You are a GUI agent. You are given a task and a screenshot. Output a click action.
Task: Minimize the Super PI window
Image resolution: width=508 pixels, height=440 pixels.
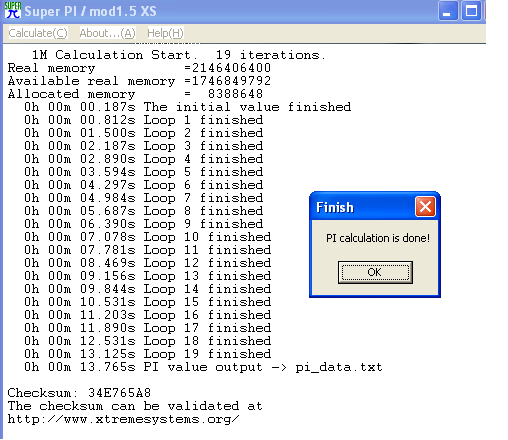tap(448, 11)
